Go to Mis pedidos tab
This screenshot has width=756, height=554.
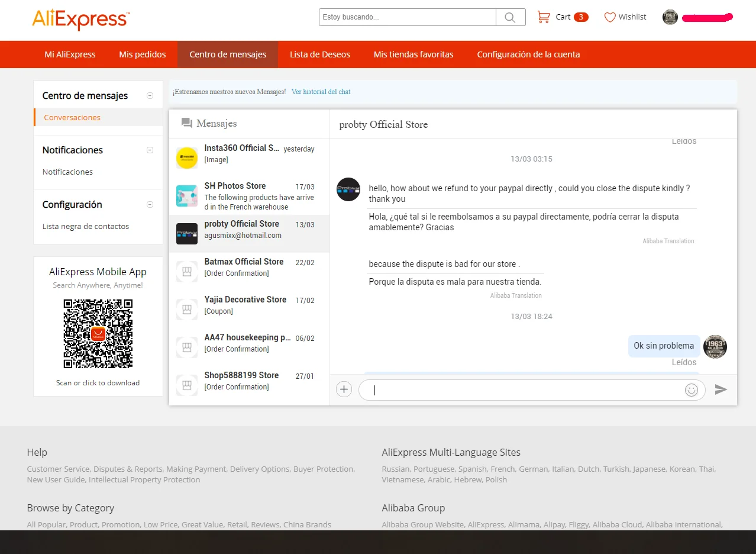[x=143, y=54]
